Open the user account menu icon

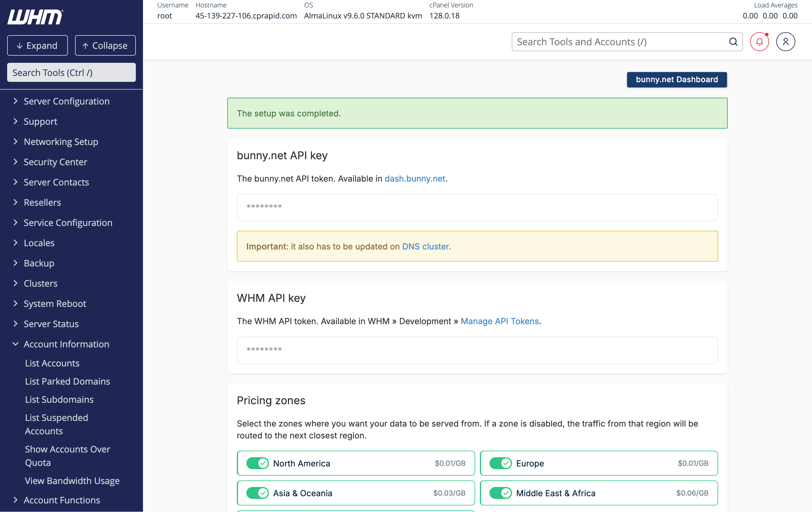pos(786,42)
